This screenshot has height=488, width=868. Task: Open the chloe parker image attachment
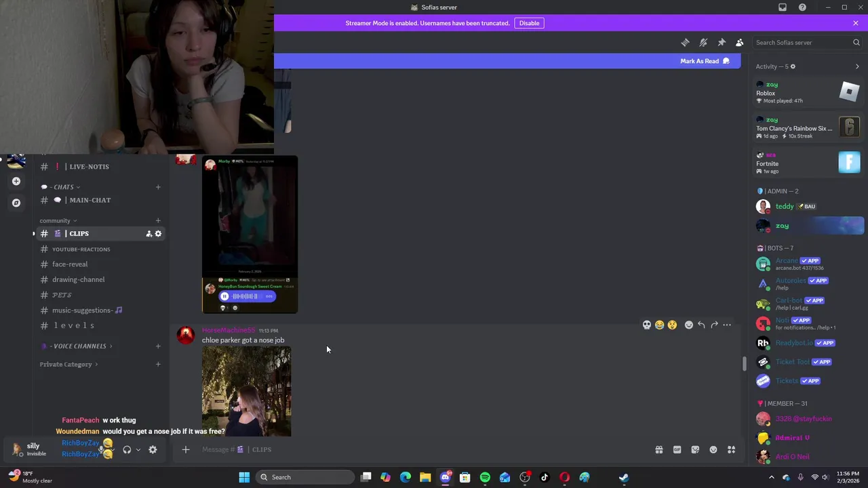tap(246, 391)
